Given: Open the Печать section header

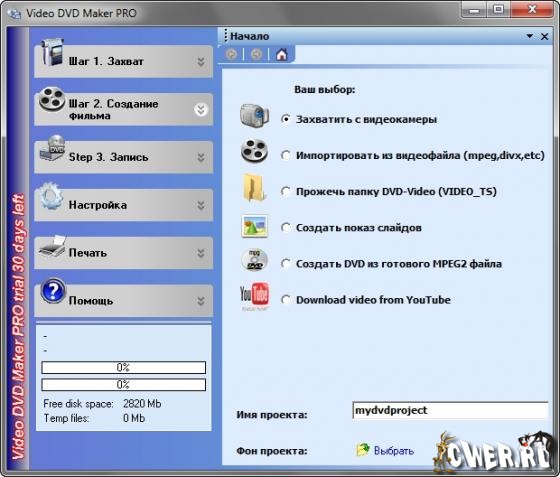Looking at the screenshot, I should [124, 253].
